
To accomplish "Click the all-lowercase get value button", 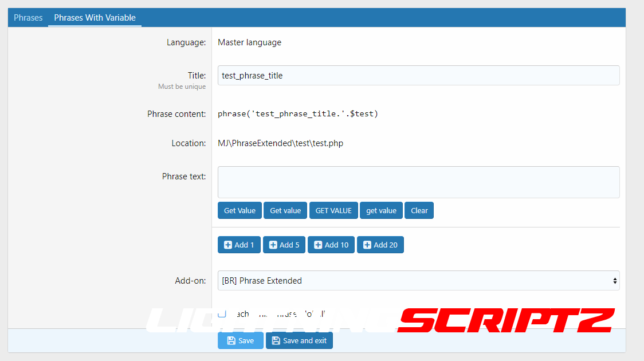I will [x=381, y=211].
